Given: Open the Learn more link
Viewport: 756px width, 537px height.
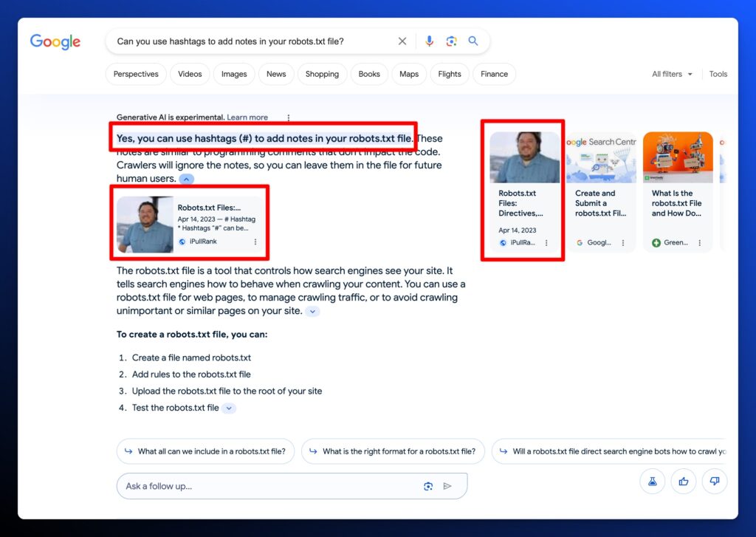Looking at the screenshot, I should pos(247,117).
